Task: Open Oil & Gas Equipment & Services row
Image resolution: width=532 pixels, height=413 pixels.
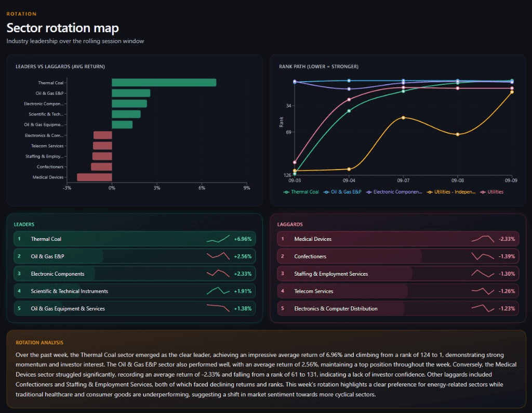Action: coord(135,308)
